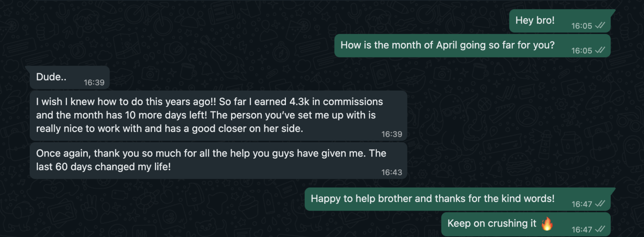Click the 'Dude..' message bubble
Image resolution: width=644 pixels, height=237 pixels.
click(x=70, y=78)
